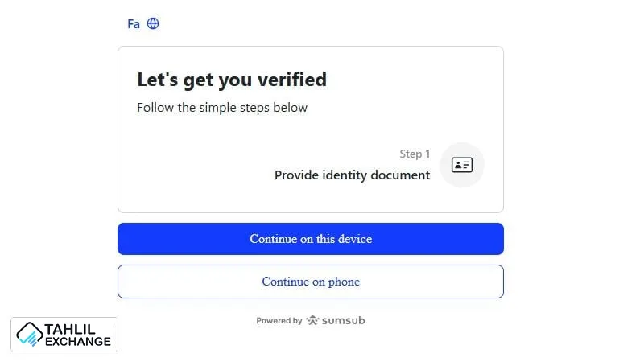Click the word "phone" on outlined button
The height and width of the screenshot is (362, 644).
[x=344, y=282]
